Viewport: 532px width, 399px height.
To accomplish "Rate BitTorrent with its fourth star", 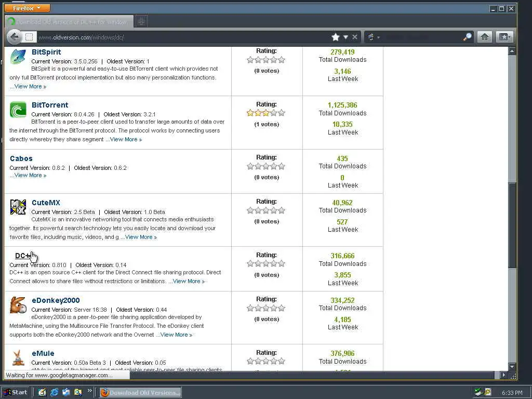I will click(x=274, y=113).
